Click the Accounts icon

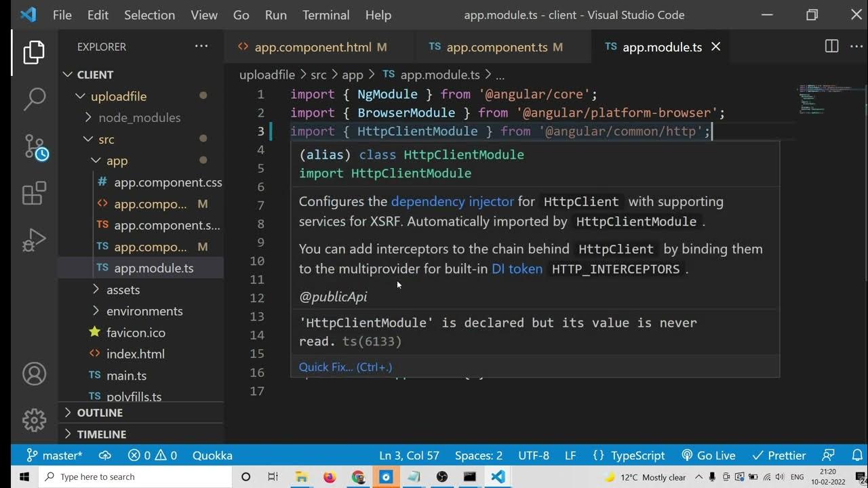[x=34, y=374]
